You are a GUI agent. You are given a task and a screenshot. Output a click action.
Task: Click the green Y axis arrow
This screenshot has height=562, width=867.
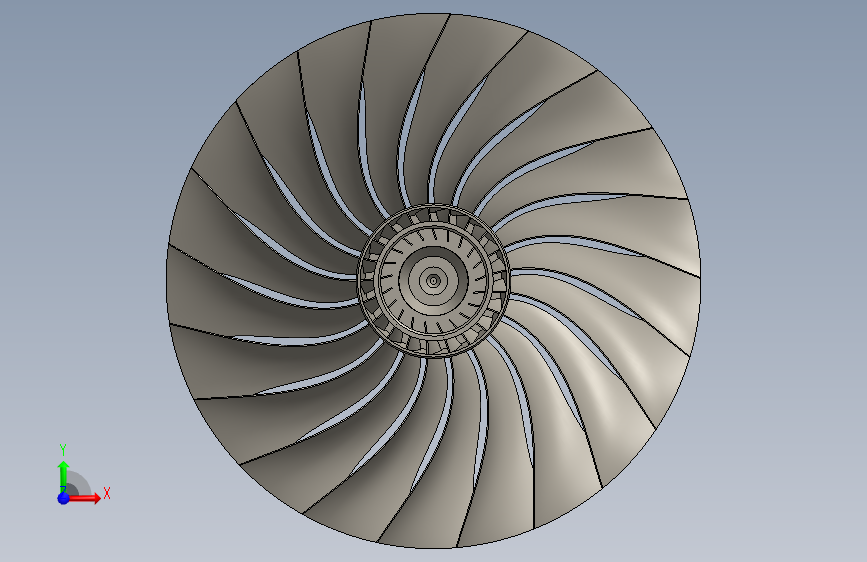[63, 476]
